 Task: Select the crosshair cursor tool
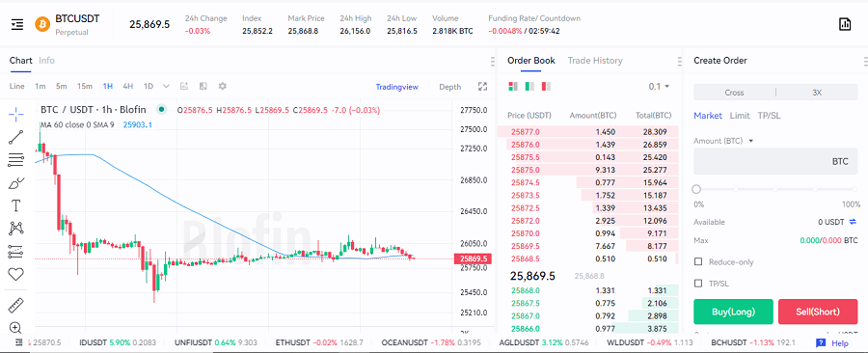tap(16, 115)
